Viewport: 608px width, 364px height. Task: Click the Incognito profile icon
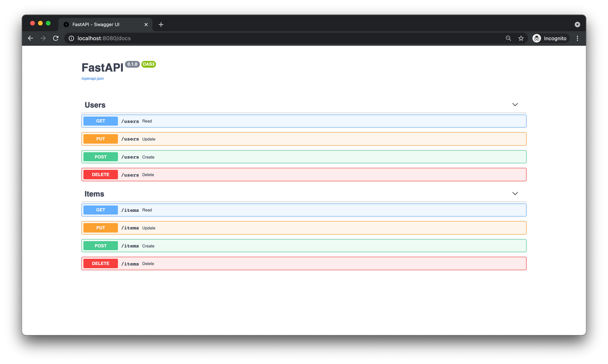[x=537, y=38]
